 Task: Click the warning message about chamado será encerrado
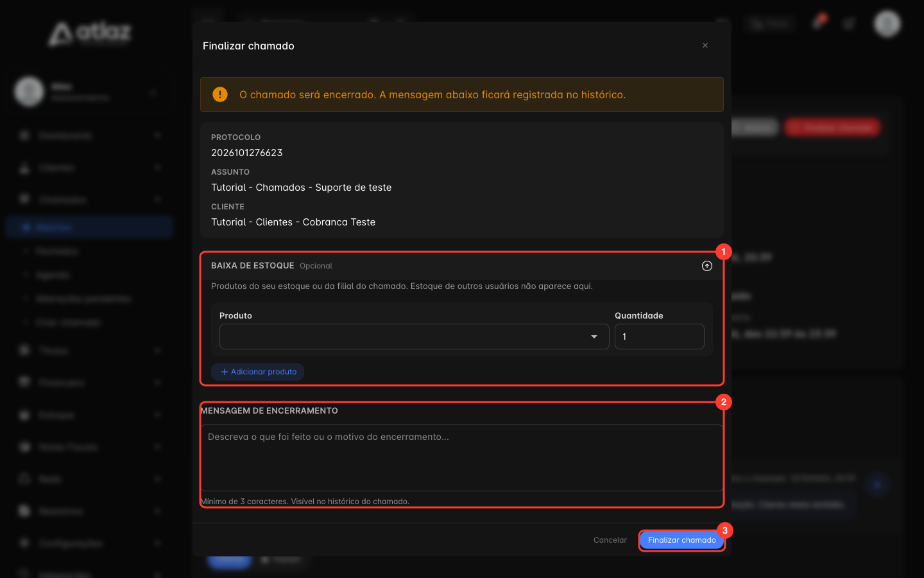(x=432, y=94)
